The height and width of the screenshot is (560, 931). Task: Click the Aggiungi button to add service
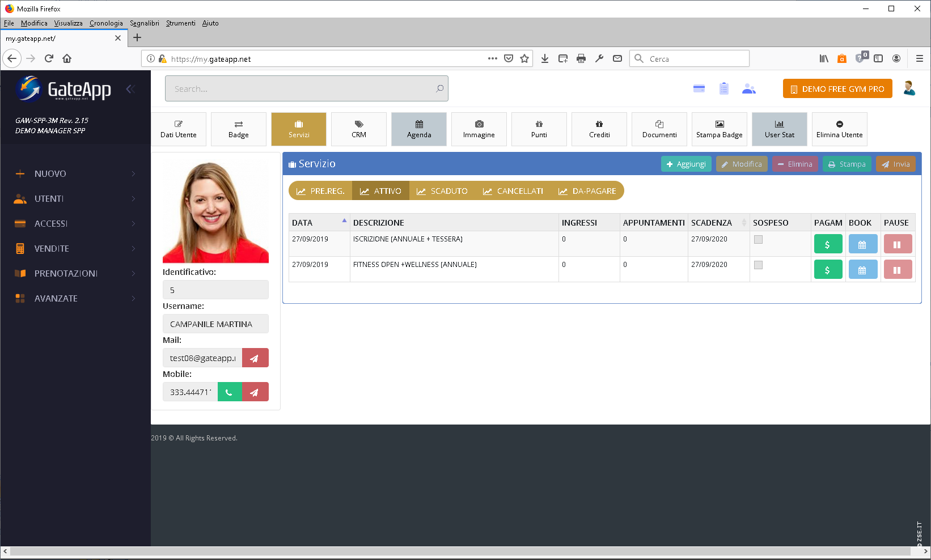[x=686, y=164]
